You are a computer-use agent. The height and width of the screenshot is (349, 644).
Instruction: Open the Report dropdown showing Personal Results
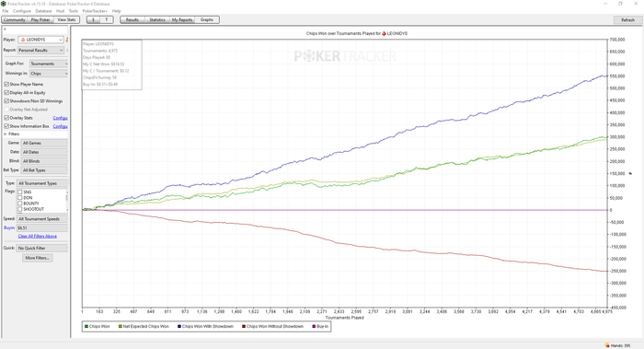(x=40, y=50)
